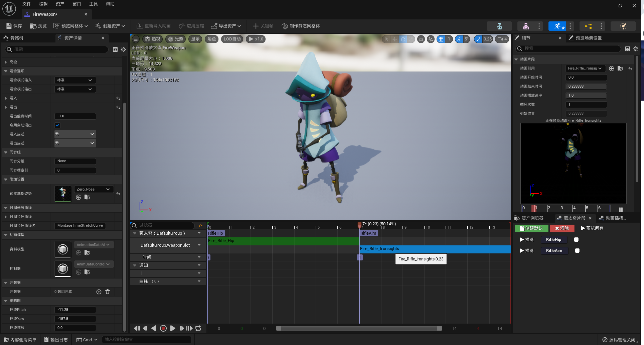This screenshot has height=345, width=644.
Task: Toggle 透视 perspective view button
Action: click(x=152, y=39)
